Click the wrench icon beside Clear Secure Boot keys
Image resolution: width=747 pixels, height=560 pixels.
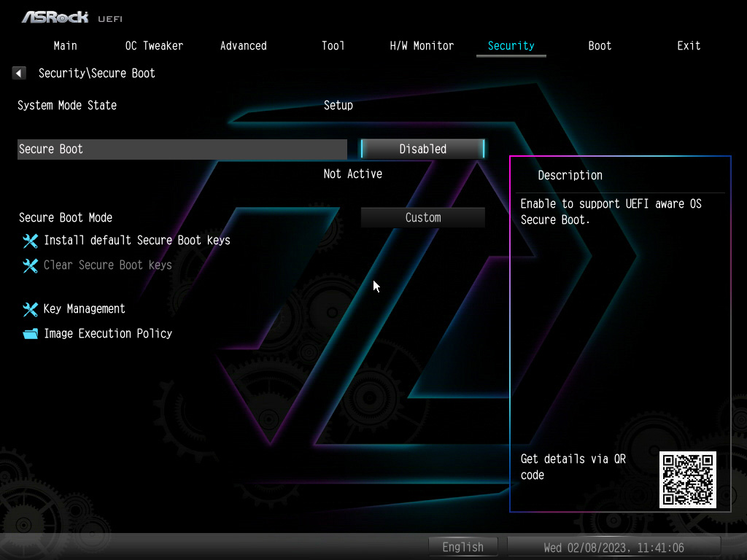[30, 265]
